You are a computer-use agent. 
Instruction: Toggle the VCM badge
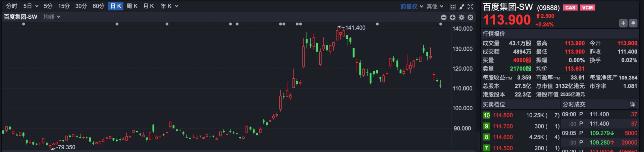587,7
